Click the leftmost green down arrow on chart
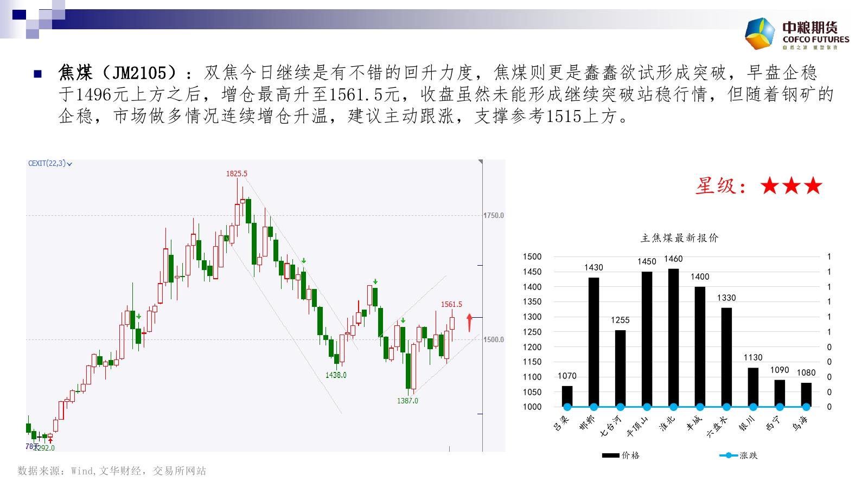 [139, 316]
